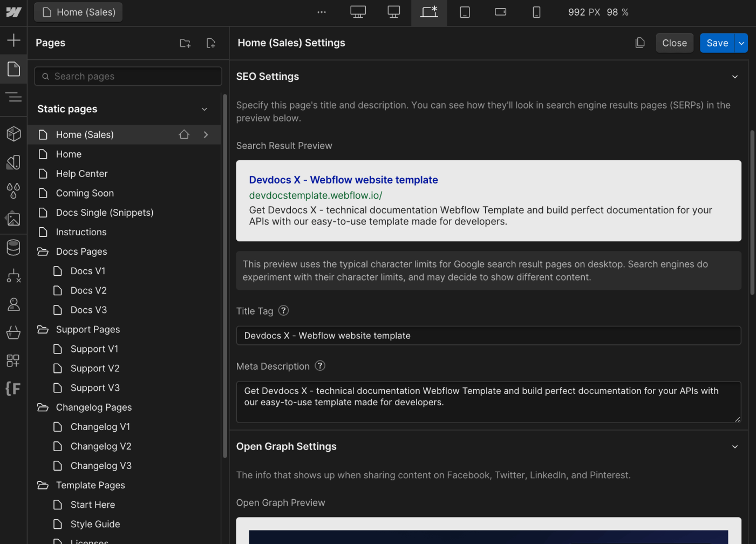Select the Help Center page
Viewport: 756px width, 544px height.
[124, 174]
